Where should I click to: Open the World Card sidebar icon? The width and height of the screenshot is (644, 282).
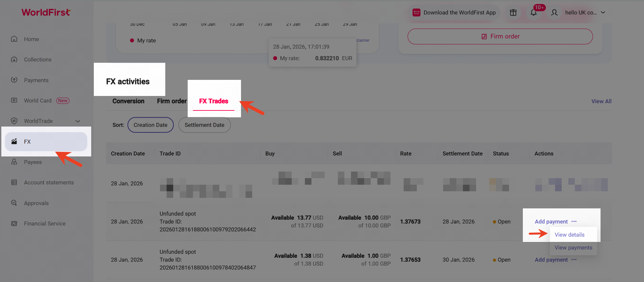click(x=14, y=100)
